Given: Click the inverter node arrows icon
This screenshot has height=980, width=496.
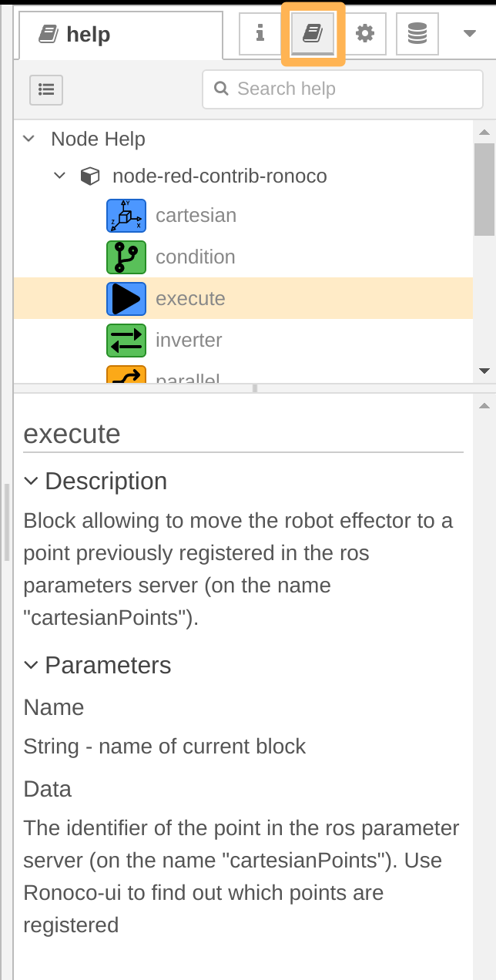Looking at the screenshot, I should (126, 340).
